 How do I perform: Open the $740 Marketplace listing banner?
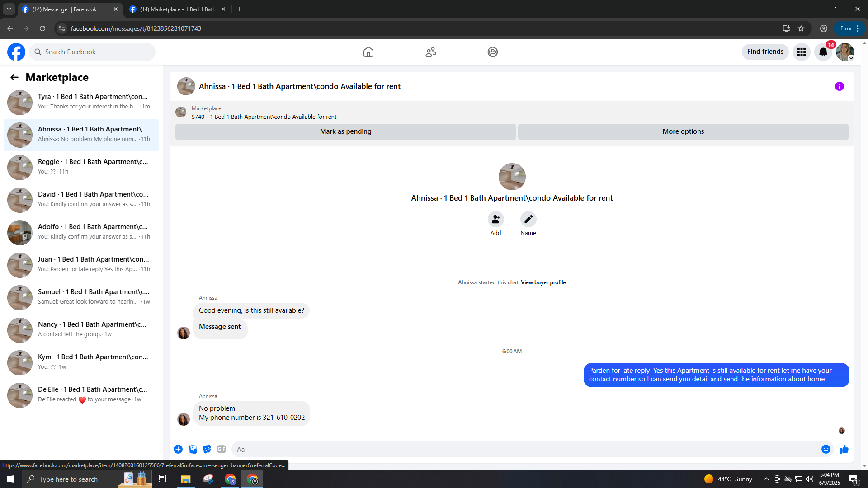click(x=264, y=113)
